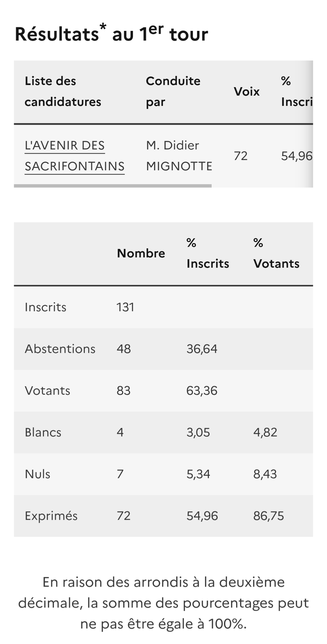Select the 86,75 value in the Exprimés row
The width and height of the screenshot is (327, 644).
[x=269, y=516]
